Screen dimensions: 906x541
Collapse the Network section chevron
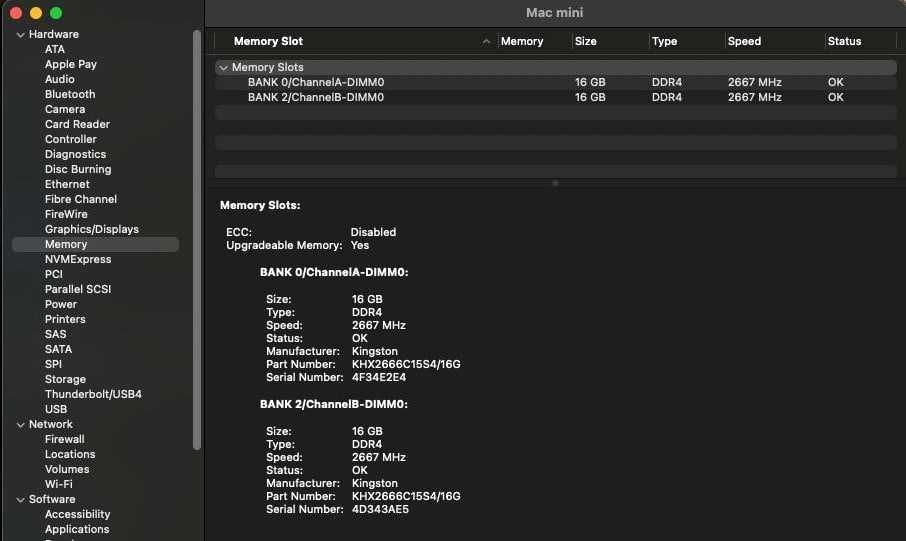coord(21,425)
